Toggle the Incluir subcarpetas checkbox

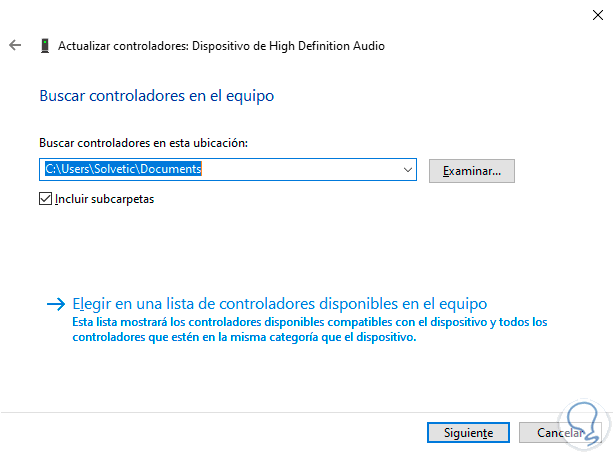[x=45, y=198]
